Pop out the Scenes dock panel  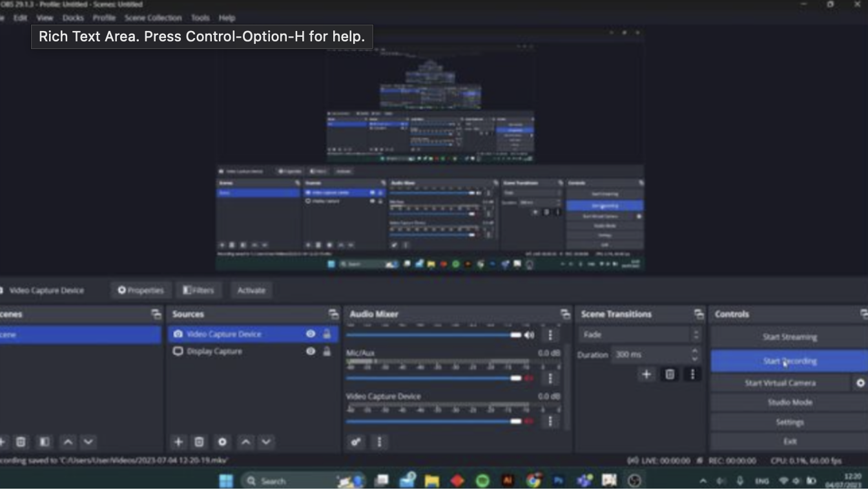click(156, 314)
